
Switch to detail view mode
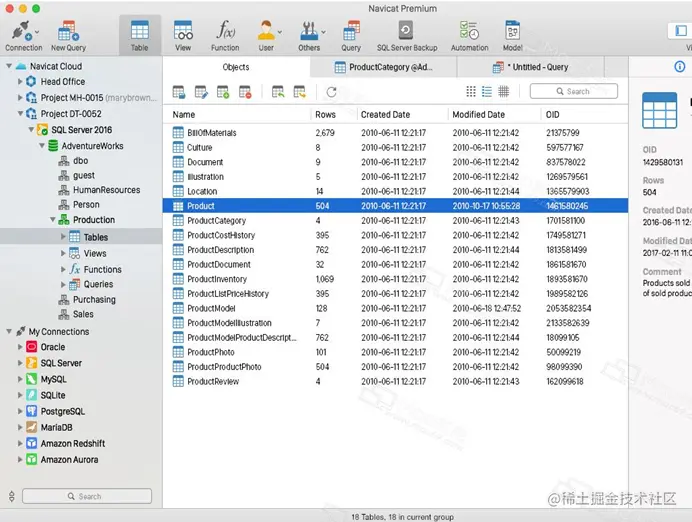coord(504,91)
